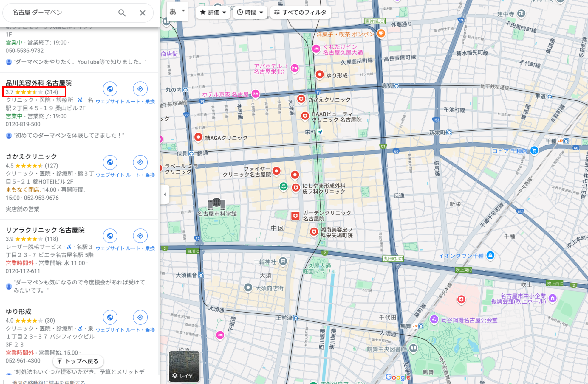Click the 洋菓子・喫茶 ボンボン cafe pin

(381, 33)
